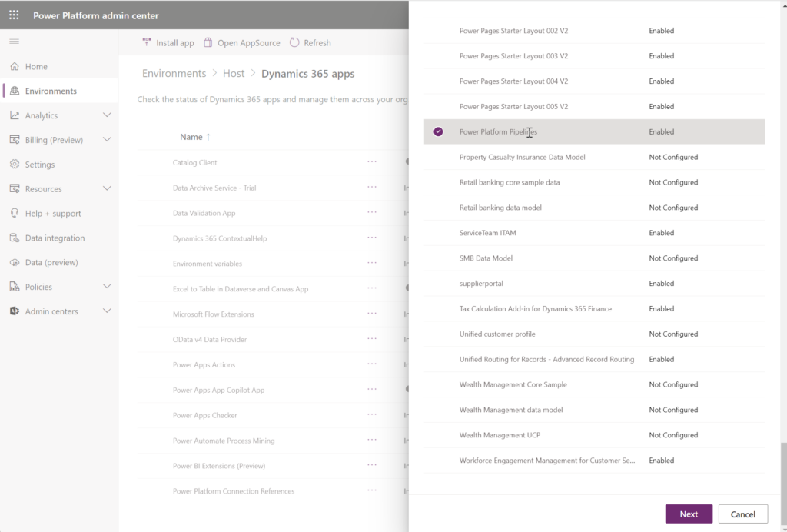
Task: Click the Settings gear icon
Action: click(x=15, y=164)
